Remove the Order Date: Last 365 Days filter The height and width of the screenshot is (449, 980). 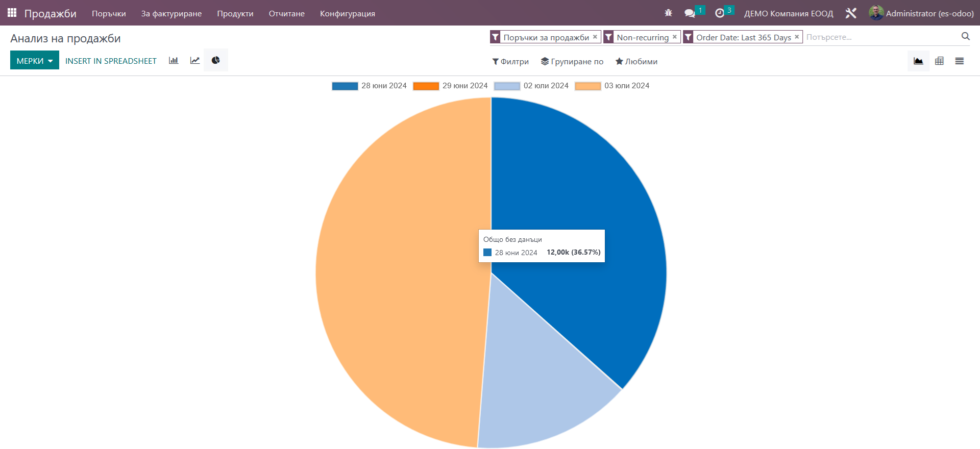[797, 37]
